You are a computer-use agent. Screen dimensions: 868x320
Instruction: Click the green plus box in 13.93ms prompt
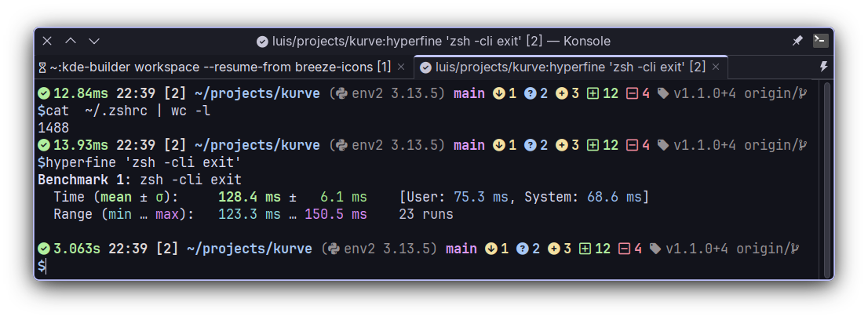click(x=593, y=145)
